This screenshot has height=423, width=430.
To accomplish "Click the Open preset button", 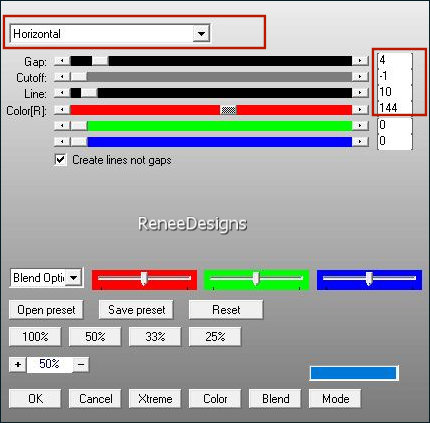I will [46, 310].
